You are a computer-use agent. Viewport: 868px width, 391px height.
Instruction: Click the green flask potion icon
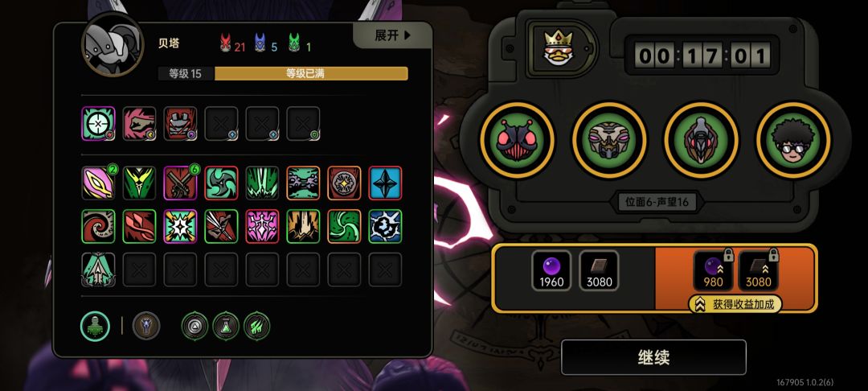coord(226,326)
